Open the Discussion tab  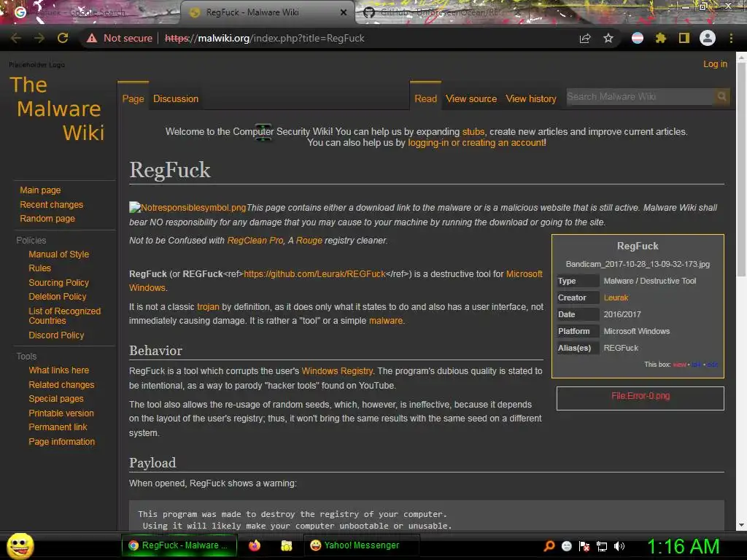[x=176, y=98]
